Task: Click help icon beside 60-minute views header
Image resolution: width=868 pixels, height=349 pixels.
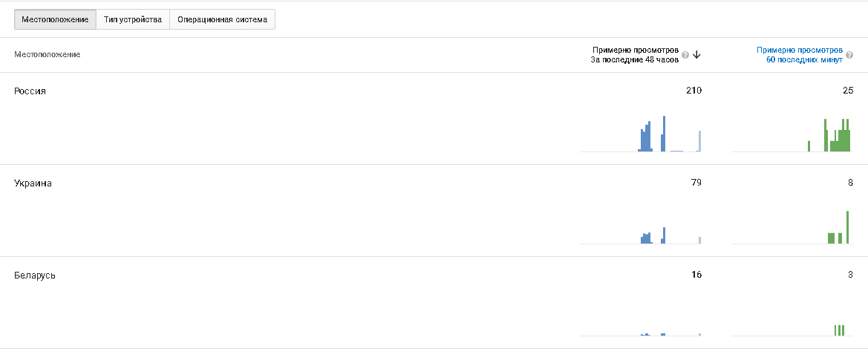Action: pyautogui.click(x=849, y=55)
